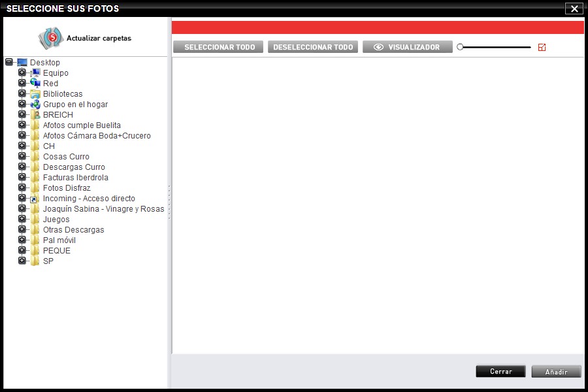Select the Fotos Disfraz label
Viewport: 588px width, 392px height.
[67, 188]
